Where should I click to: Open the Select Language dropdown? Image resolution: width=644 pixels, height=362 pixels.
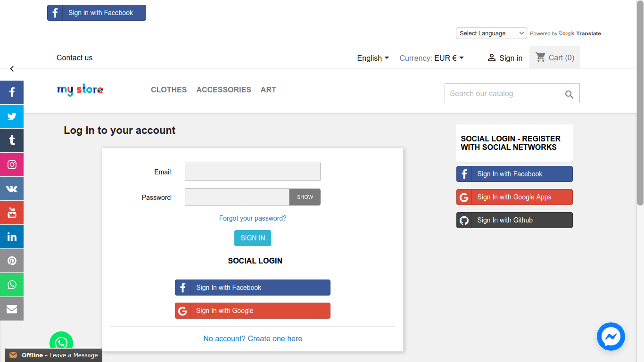point(491,33)
